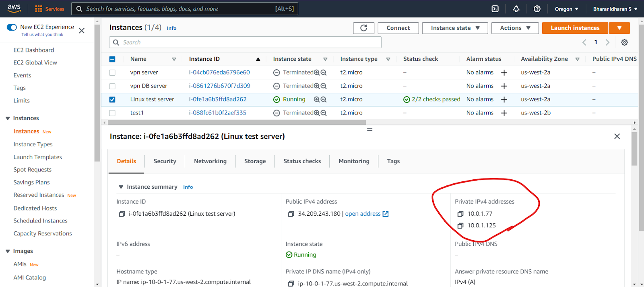Toggle the select-all instances checkbox
The width and height of the screenshot is (644, 287).
pyautogui.click(x=112, y=59)
